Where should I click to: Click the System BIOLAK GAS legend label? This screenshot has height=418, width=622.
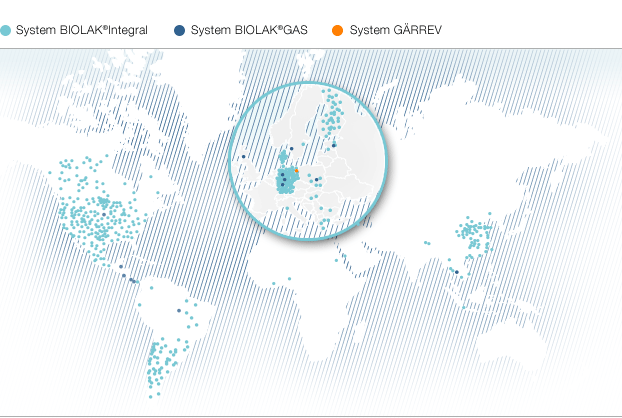(249, 30)
